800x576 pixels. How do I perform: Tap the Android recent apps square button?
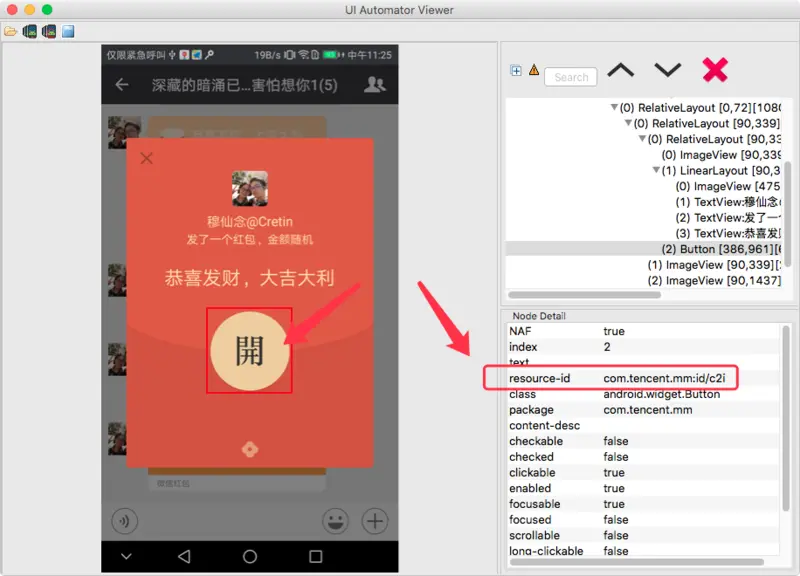(x=316, y=556)
